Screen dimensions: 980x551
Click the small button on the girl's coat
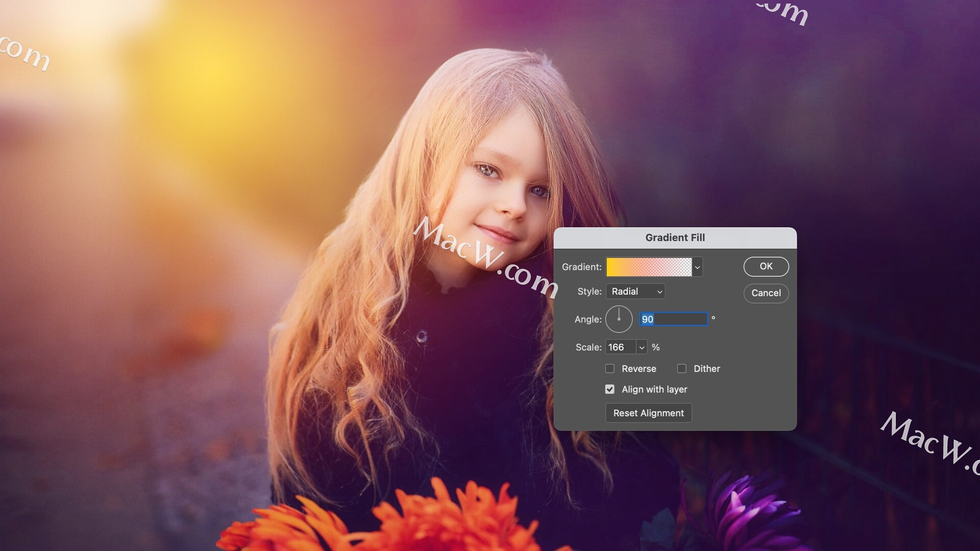422,337
